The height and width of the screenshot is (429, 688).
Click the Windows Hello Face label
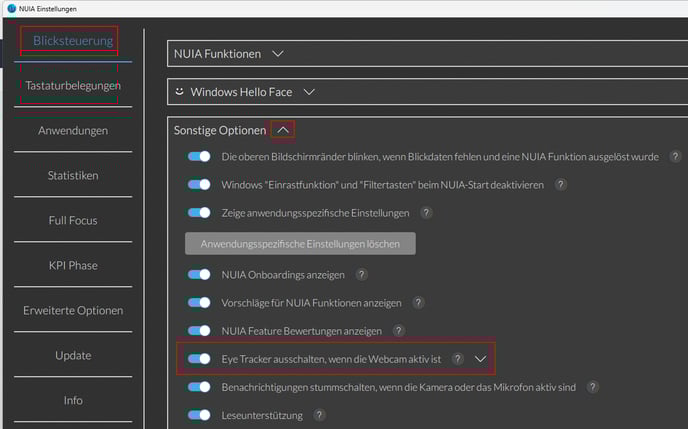(241, 92)
